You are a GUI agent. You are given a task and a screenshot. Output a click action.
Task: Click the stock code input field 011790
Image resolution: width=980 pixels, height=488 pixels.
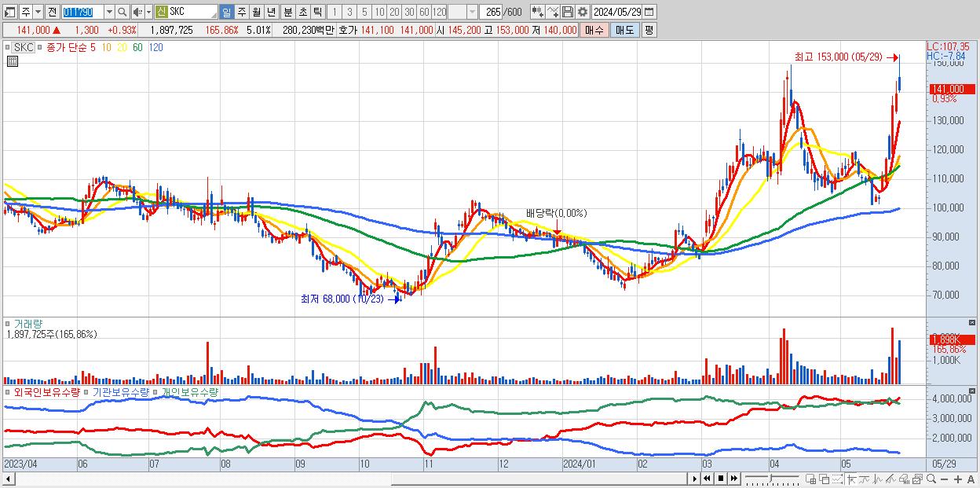(x=82, y=12)
